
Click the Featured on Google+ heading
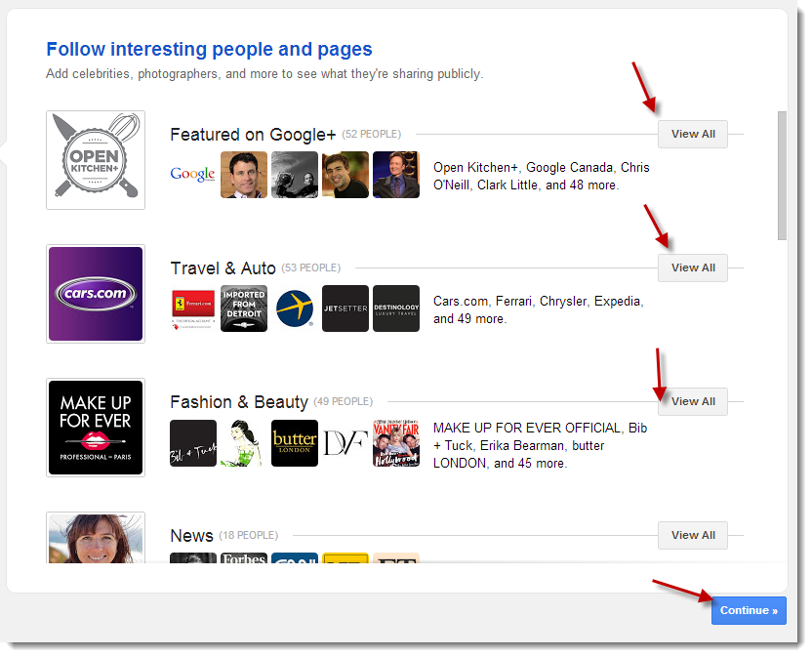(x=253, y=135)
